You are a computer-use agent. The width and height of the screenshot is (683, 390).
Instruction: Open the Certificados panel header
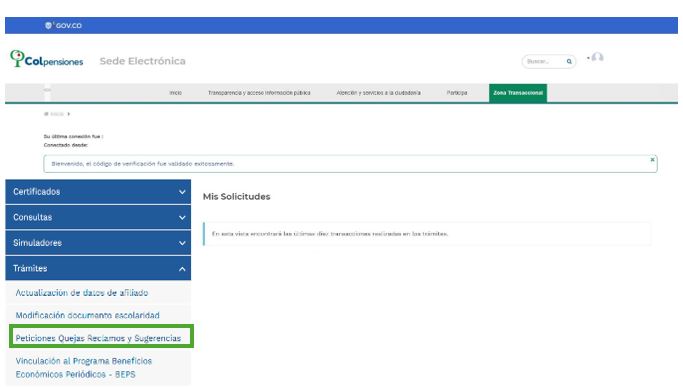(x=98, y=192)
